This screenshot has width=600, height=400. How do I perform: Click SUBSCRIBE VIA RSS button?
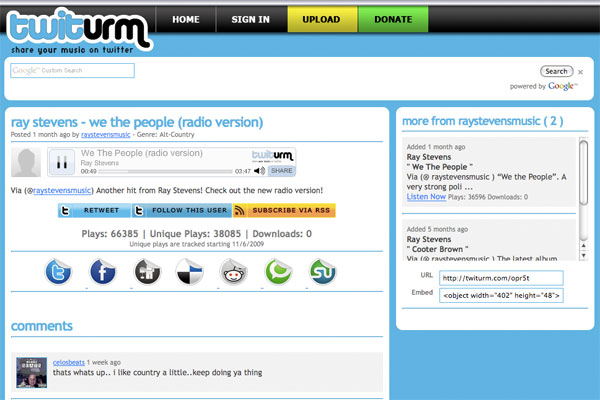(284, 210)
